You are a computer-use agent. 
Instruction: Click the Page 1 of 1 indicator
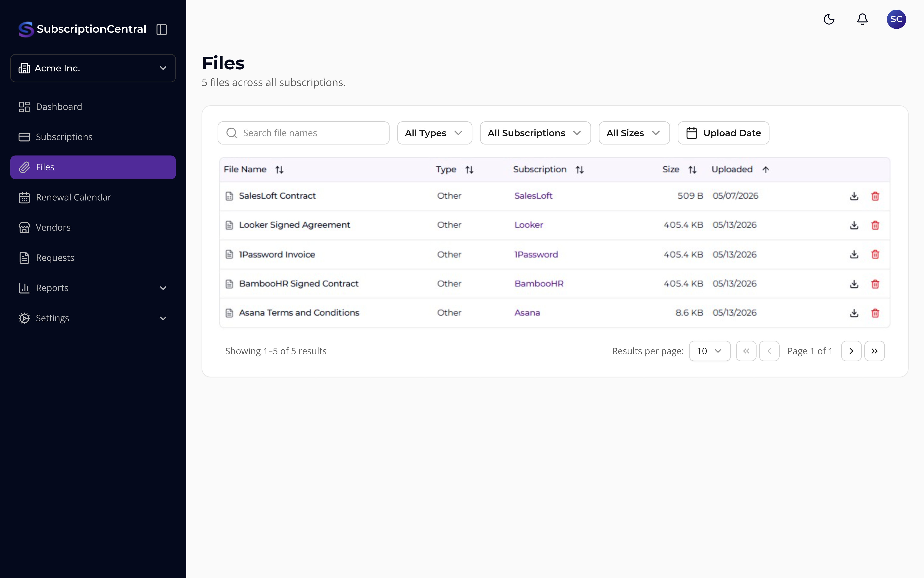[x=810, y=351]
